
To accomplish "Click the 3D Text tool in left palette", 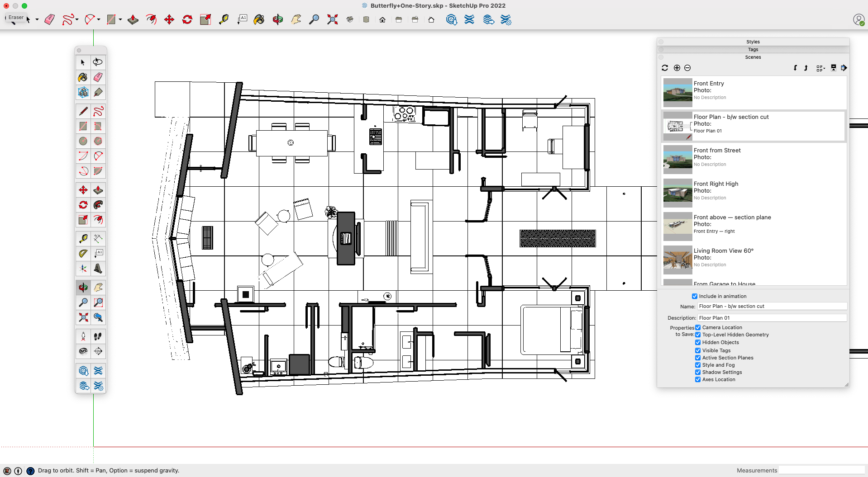I will (x=98, y=269).
